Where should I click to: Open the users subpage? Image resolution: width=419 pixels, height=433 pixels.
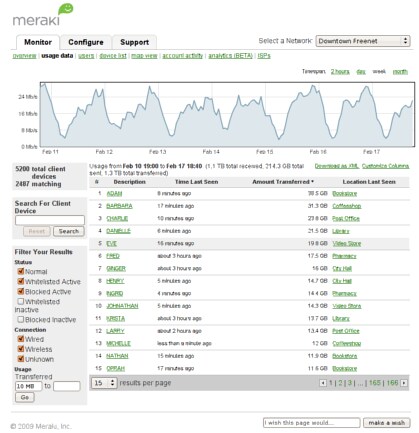pyautogui.click(x=86, y=56)
